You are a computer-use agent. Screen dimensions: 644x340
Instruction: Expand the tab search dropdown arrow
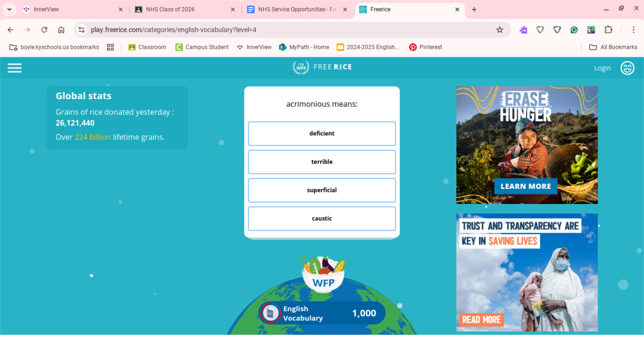point(9,10)
